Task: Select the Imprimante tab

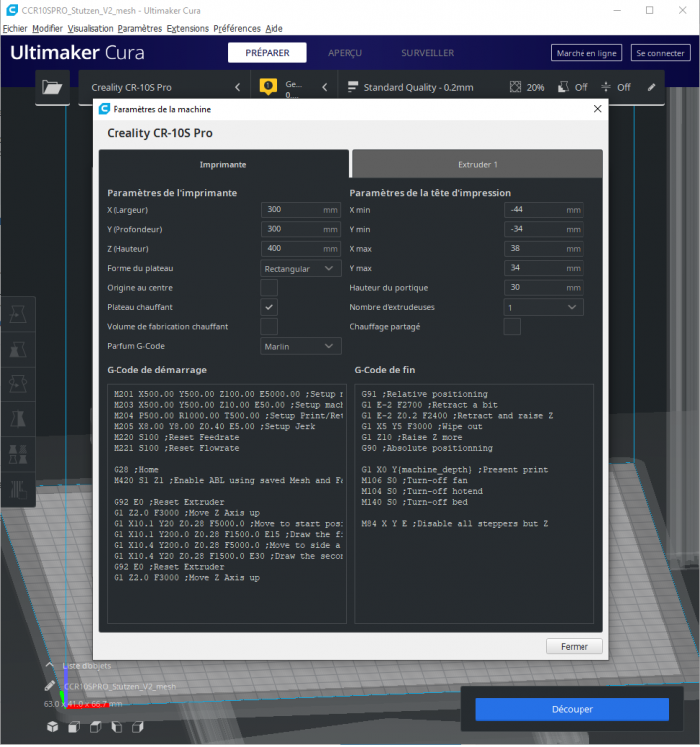Action: [223, 164]
